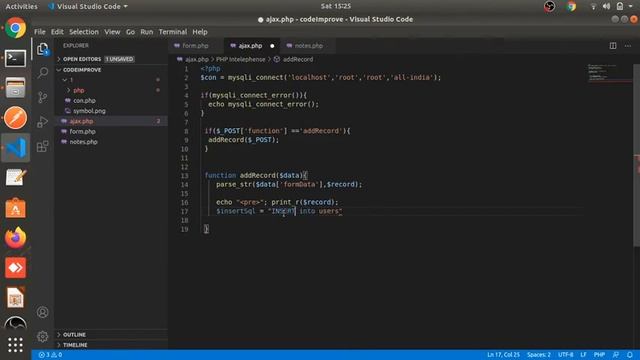Open con.php in the explorer
This screenshot has height=360, width=640.
84,100
